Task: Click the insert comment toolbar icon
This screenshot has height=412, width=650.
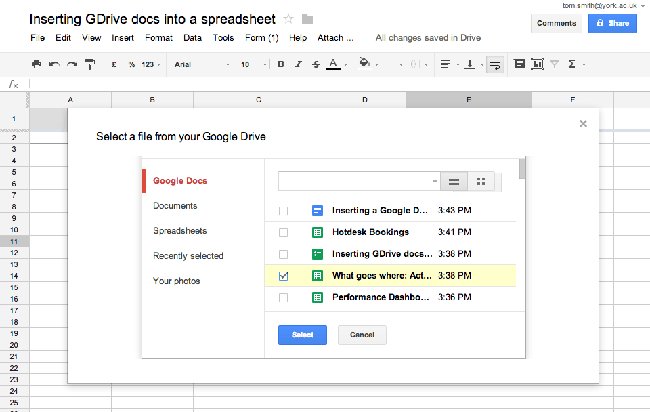Action: pyautogui.click(x=519, y=64)
